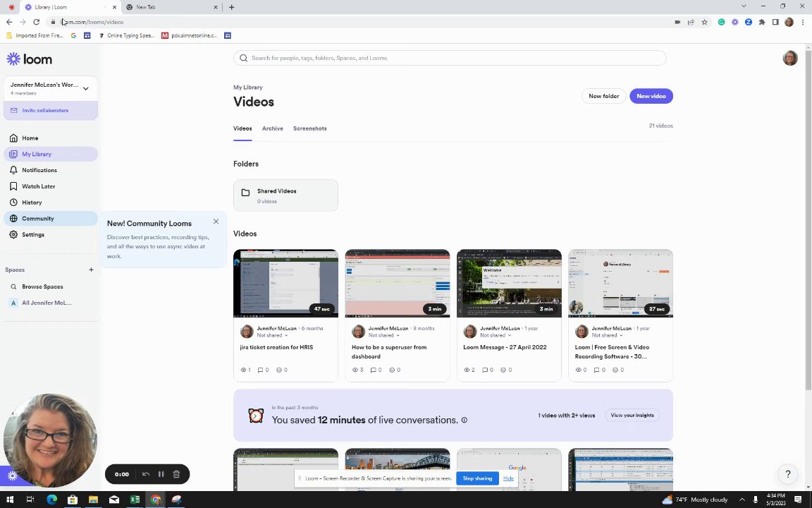
Task: Open the Extensions puzzle icon
Action: coord(762,23)
